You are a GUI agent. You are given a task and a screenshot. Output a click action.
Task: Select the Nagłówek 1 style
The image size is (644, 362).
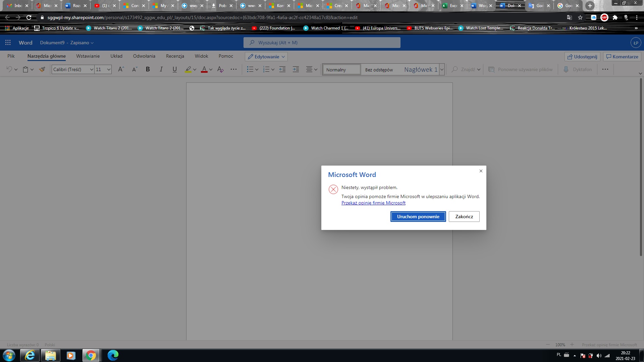pyautogui.click(x=421, y=69)
